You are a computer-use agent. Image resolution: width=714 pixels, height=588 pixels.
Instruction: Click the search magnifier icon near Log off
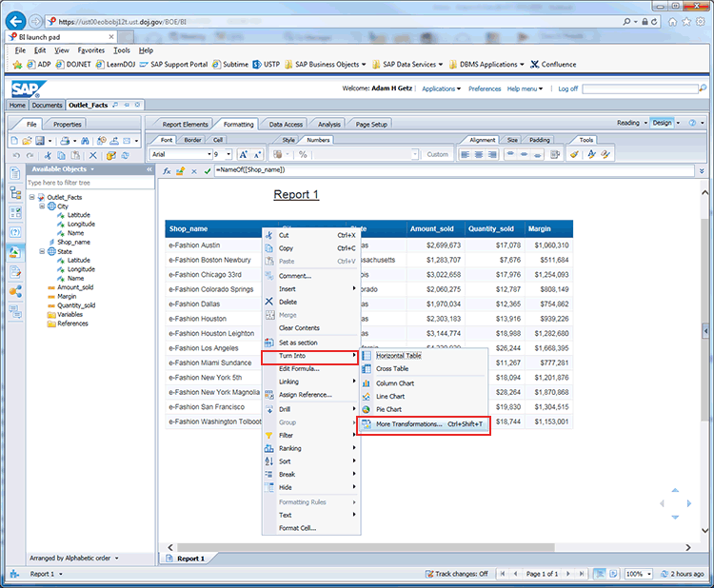[x=704, y=88]
